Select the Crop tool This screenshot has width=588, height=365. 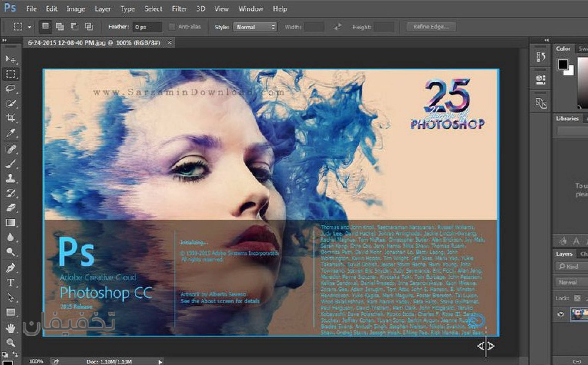[x=10, y=118]
